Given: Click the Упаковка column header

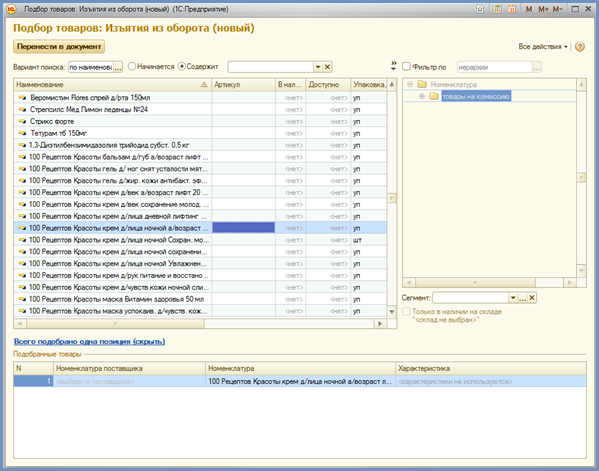Looking at the screenshot, I should pos(369,84).
